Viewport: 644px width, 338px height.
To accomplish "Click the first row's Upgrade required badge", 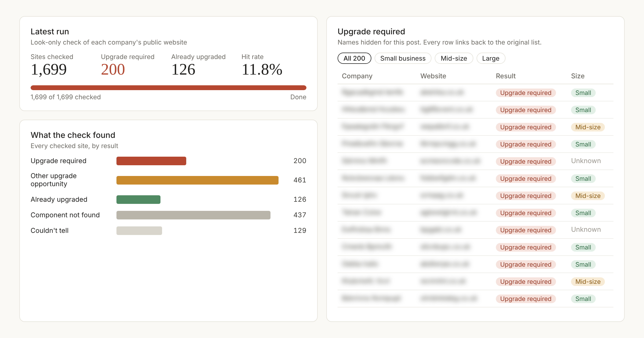I will tap(526, 93).
